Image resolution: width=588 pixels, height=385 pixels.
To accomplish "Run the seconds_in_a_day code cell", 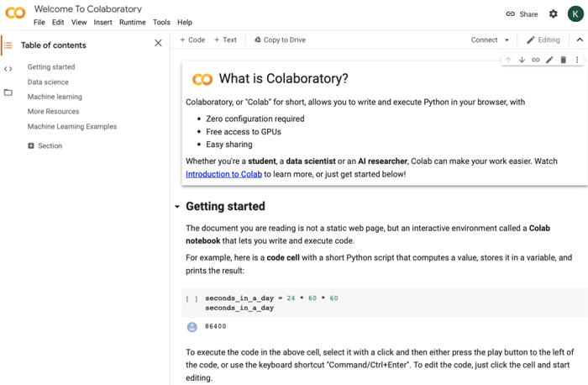I will (192, 298).
